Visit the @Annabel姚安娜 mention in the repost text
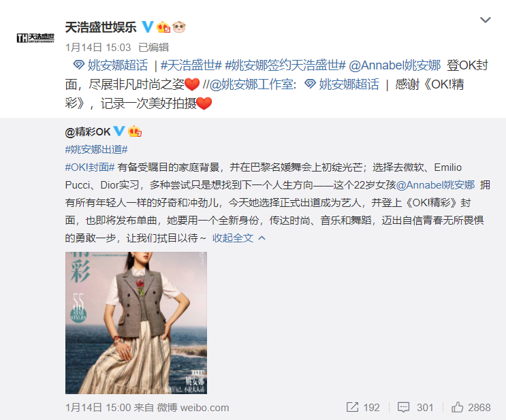The image size is (506, 420). pyautogui.click(x=395, y=65)
